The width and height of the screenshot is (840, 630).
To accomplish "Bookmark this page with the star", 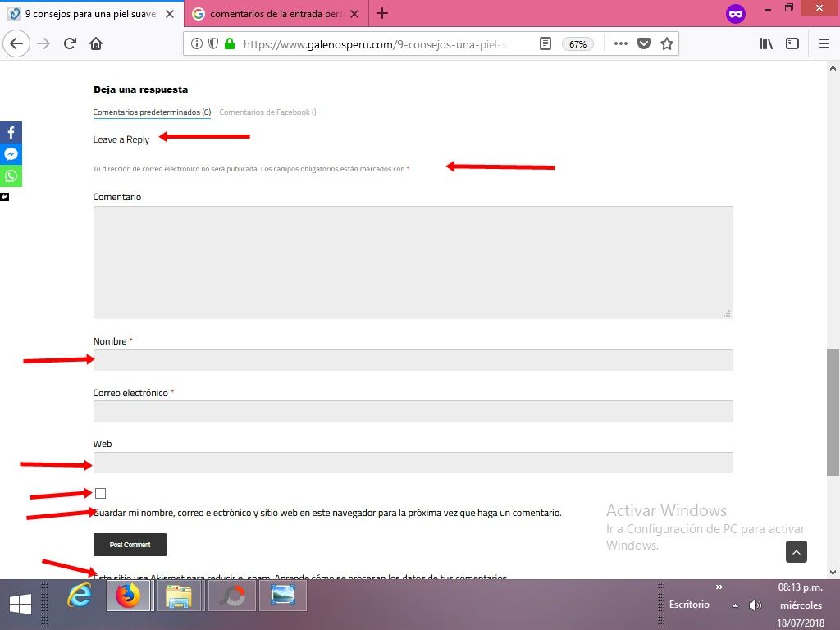I will (x=666, y=43).
